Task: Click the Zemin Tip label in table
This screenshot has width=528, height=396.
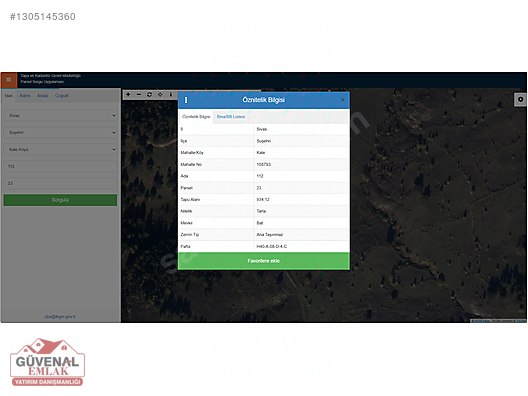Action: pos(190,235)
